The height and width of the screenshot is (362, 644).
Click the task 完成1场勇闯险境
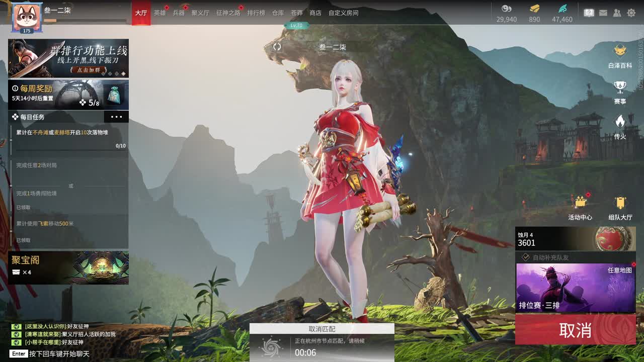36,193
